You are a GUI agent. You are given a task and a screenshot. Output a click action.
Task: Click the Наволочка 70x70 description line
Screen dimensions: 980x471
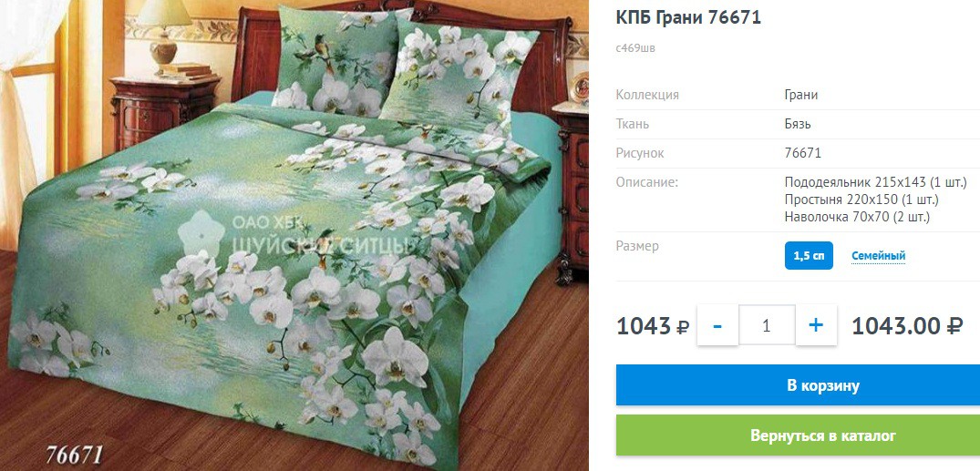pyautogui.click(x=858, y=218)
